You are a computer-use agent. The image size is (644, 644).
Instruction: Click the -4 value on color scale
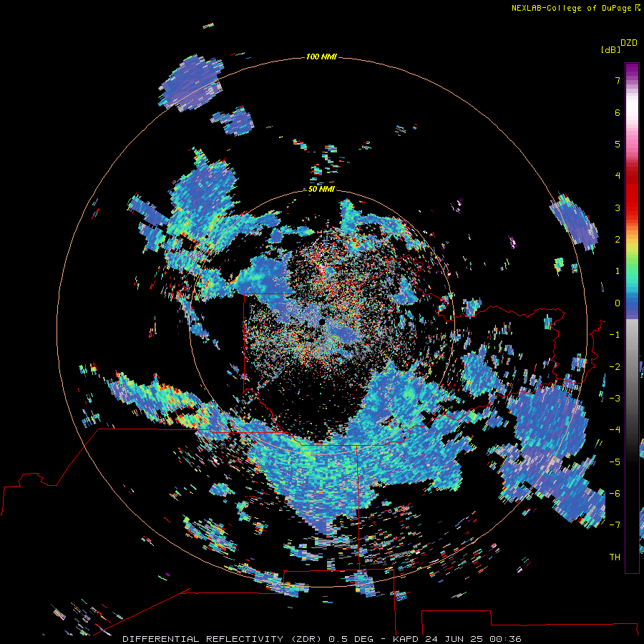coord(615,429)
